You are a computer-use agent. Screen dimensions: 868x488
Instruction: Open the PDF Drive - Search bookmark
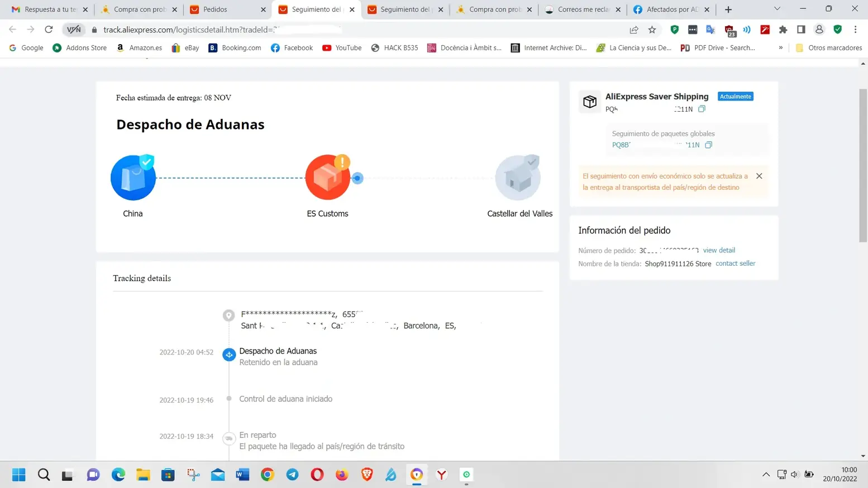[718, 48]
